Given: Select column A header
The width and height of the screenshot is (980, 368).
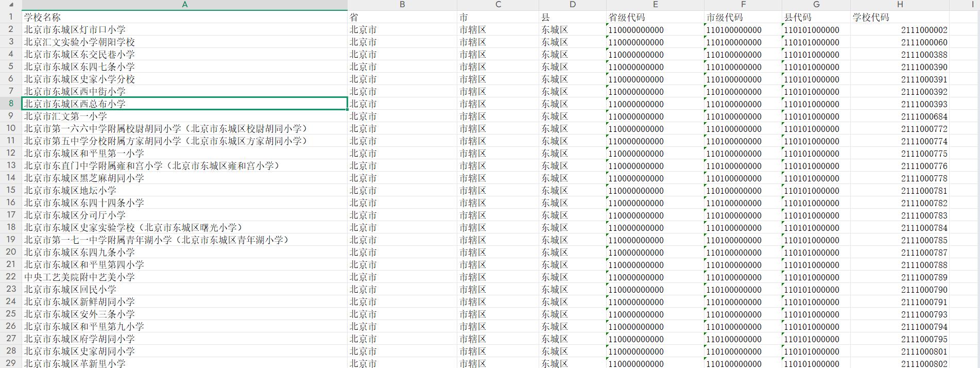Looking at the screenshot, I should pos(184,5).
